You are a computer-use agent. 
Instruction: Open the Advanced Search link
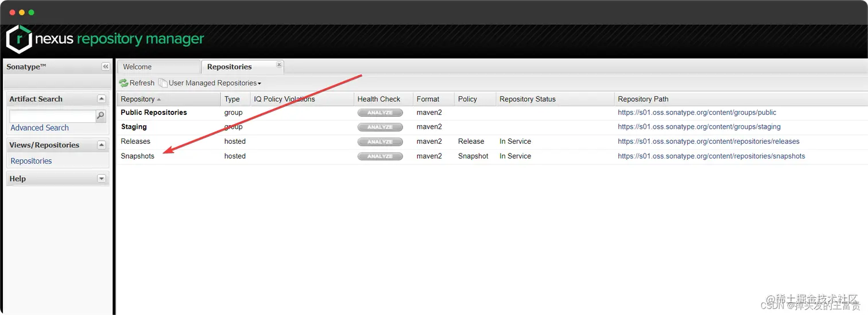tap(40, 128)
